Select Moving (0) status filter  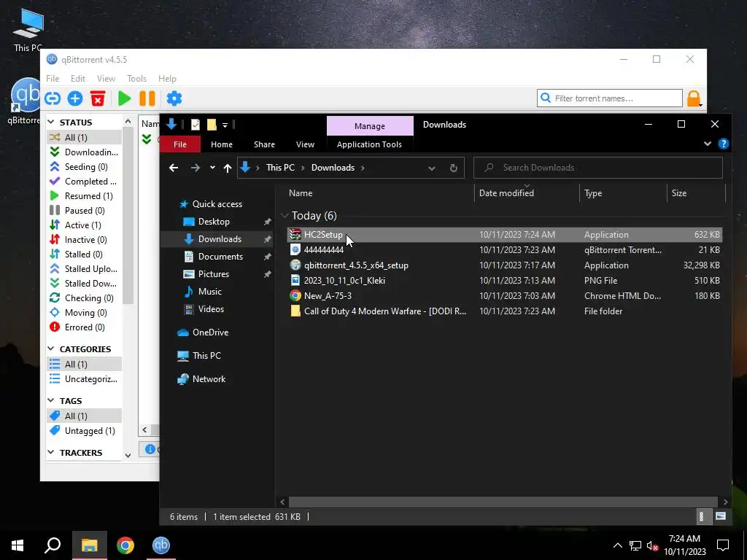85,313
